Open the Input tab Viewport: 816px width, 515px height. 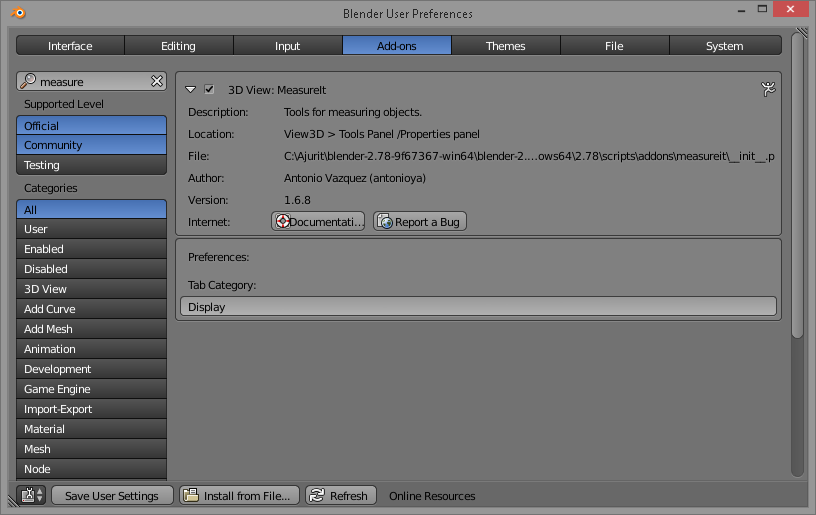(288, 45)
